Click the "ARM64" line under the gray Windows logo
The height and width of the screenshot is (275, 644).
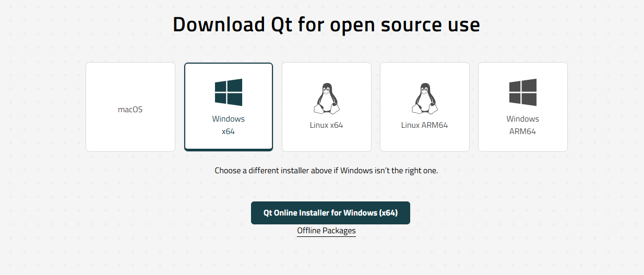(x=523, y=131)
